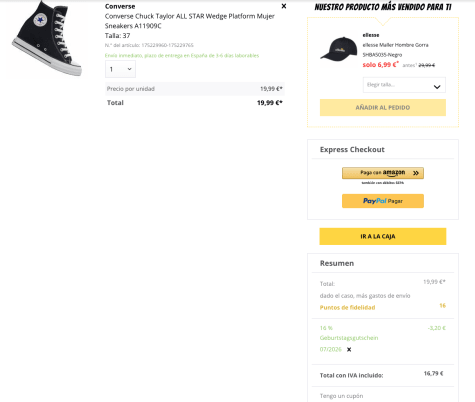Open the Converse Chuck Taylor product title link

tap(190, 21)
